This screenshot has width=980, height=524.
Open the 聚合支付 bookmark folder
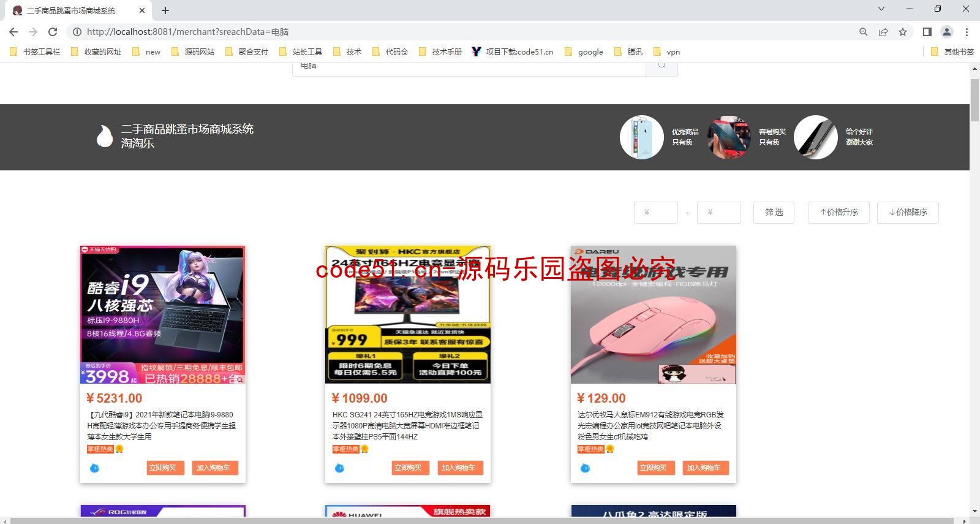click(247, 52)
